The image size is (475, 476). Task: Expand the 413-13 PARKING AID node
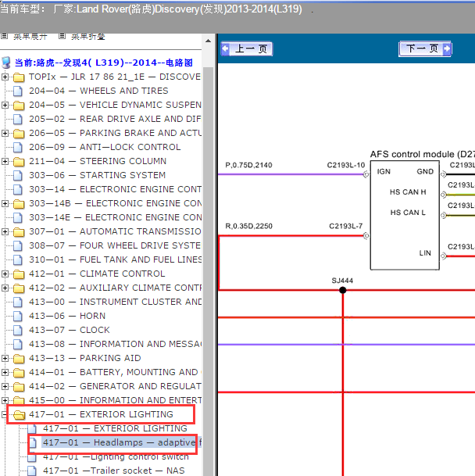click(x=6, y=358)
